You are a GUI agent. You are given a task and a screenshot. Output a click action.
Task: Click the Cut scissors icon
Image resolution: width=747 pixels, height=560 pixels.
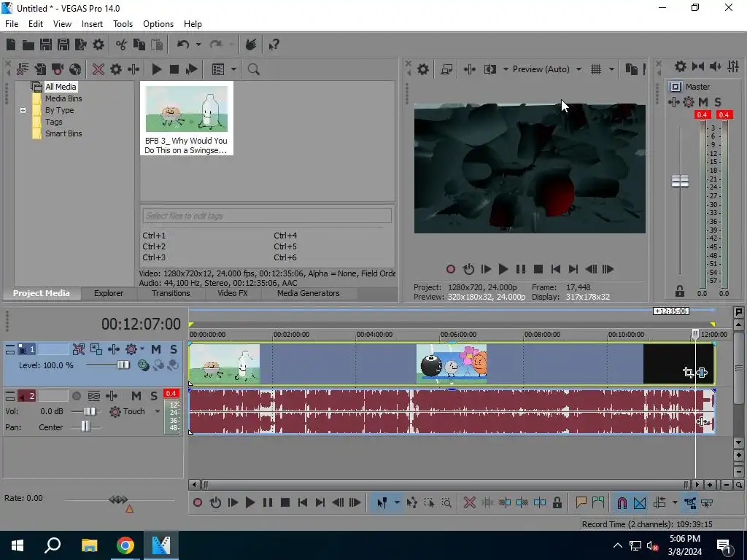coord(122,44)
